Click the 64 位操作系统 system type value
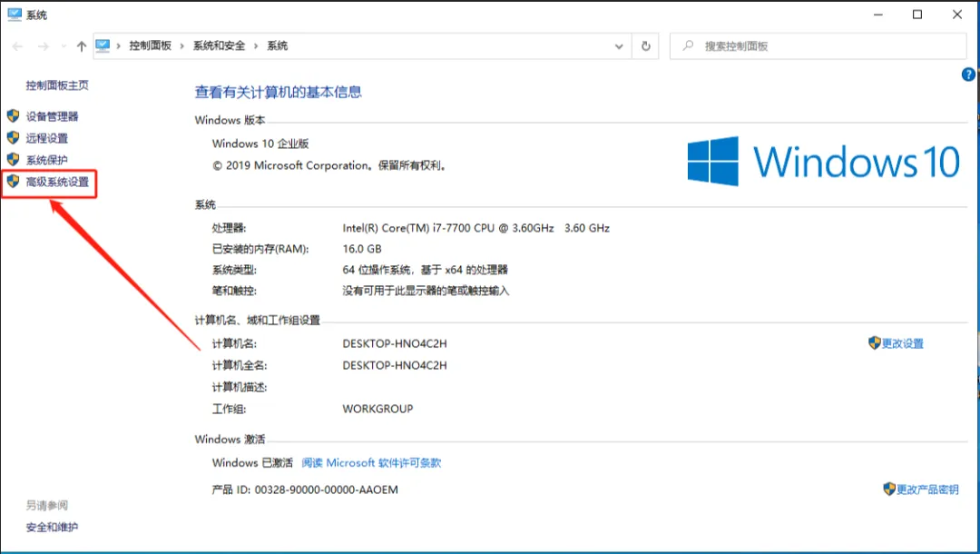 click(425, 270)
